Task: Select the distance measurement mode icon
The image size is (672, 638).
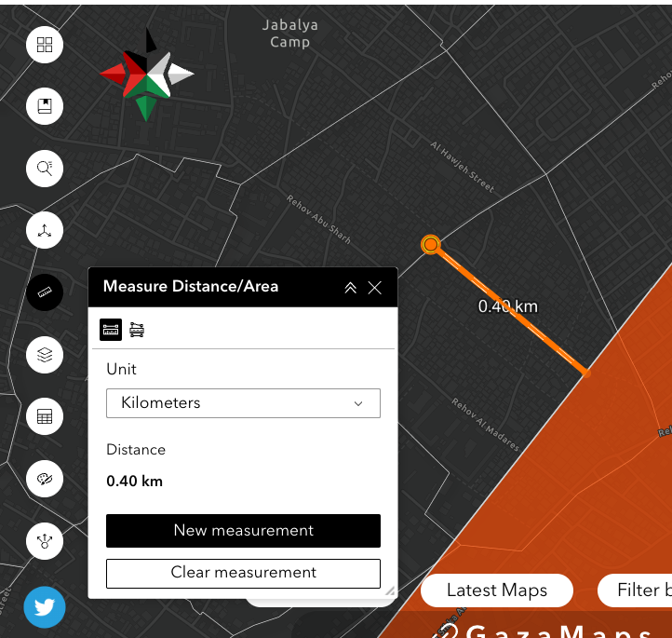Action: (x=111, y=330)
